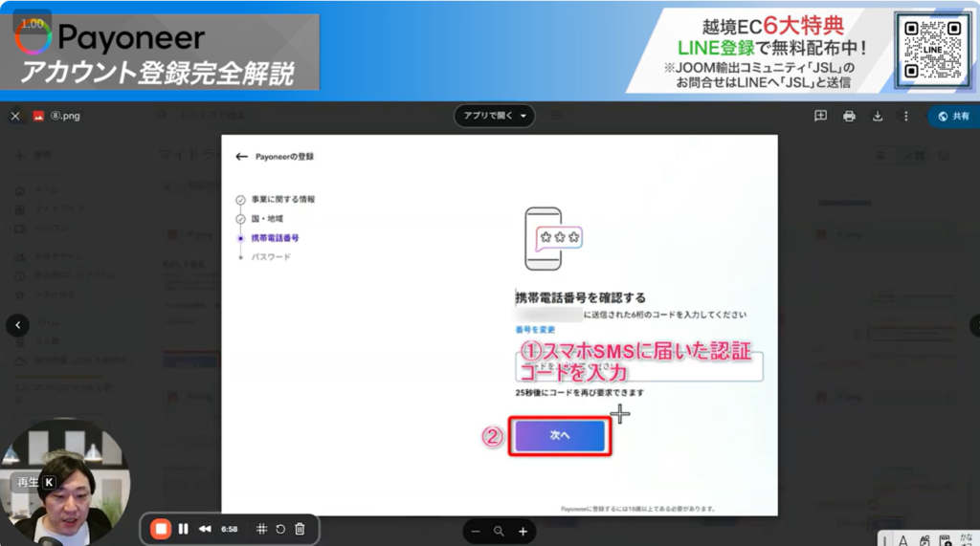Screen dimensions: 980x546
Task: Click the grid icon in recorder toolbar
Action: point(260,529)
